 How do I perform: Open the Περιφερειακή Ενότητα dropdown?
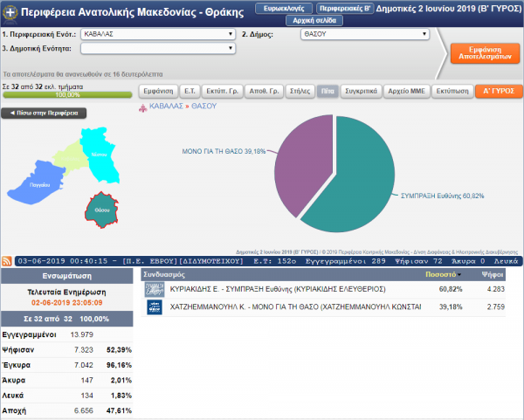[x=157, y=34]
